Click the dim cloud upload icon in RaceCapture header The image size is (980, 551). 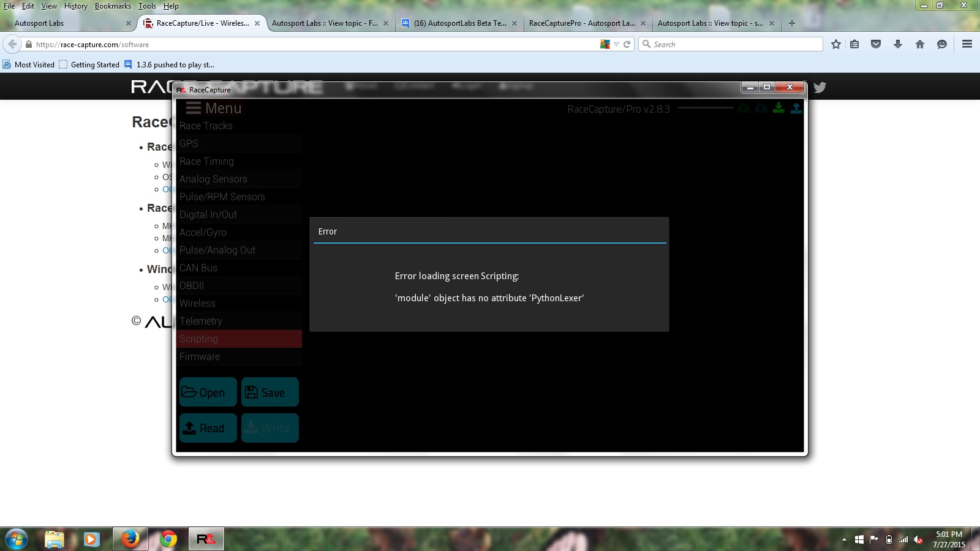744,108
